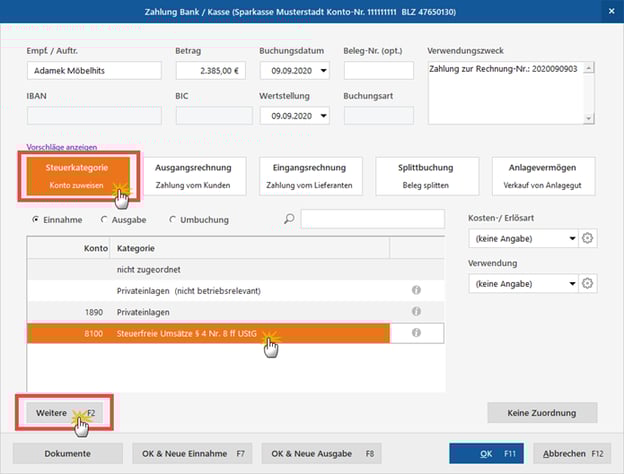The width and height of the screenshot is (624, 474).
Task: Click the Beleg-Nr. input field
Action: (x=378, y=71)
